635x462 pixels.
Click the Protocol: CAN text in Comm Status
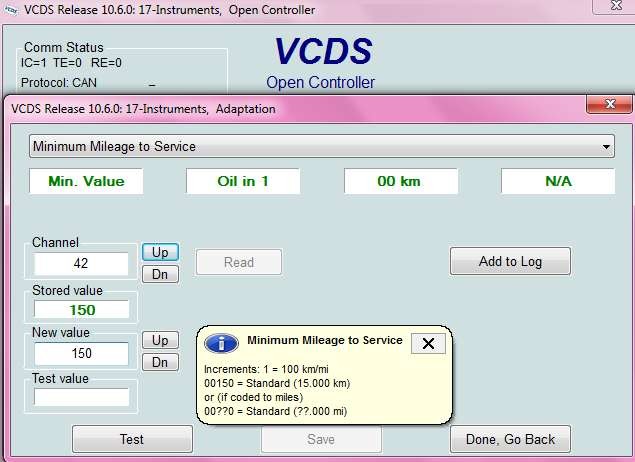click(x=59, y=83)
